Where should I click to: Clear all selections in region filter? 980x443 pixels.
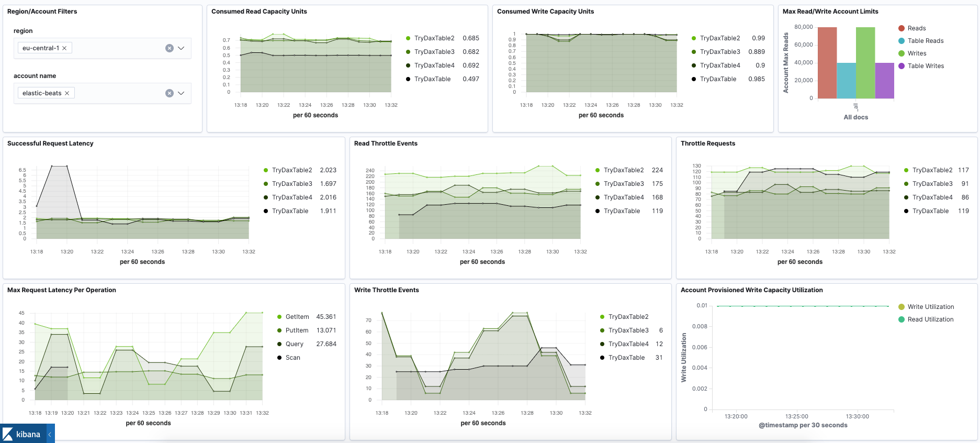pos(170,48)
